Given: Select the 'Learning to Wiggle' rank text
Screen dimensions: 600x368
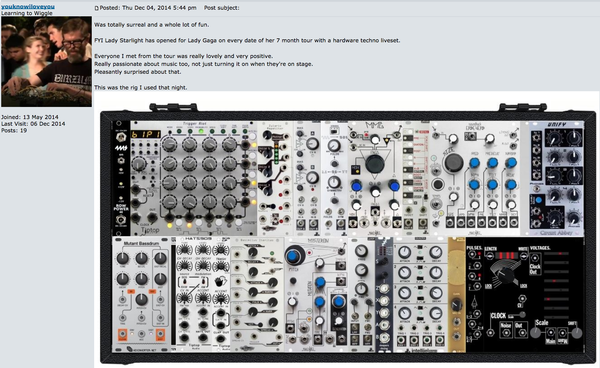Looking at the screenshot, I should 27,13.
